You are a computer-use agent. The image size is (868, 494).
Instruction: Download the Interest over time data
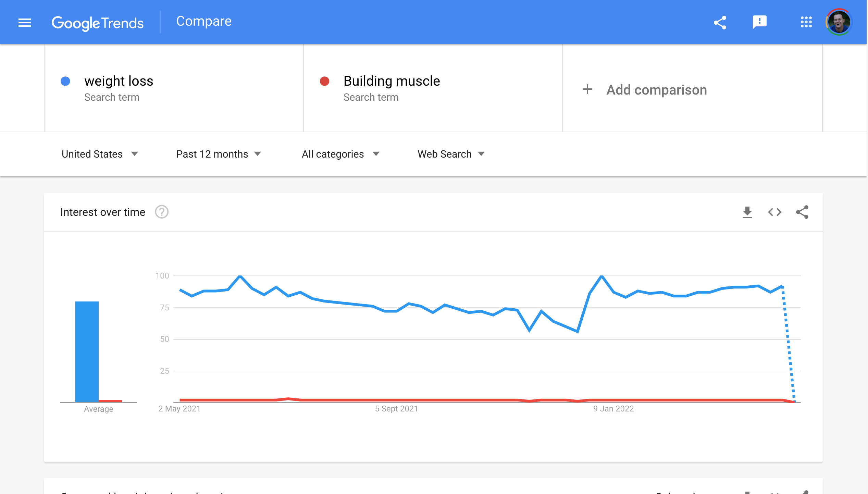click(747, 212)
